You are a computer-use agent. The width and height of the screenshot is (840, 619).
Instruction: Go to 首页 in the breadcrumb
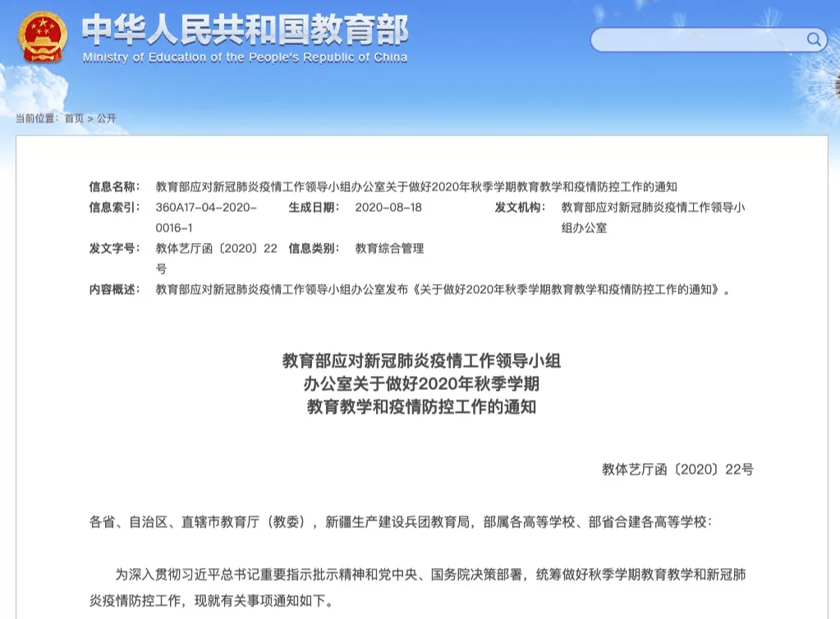coord(74,118)
